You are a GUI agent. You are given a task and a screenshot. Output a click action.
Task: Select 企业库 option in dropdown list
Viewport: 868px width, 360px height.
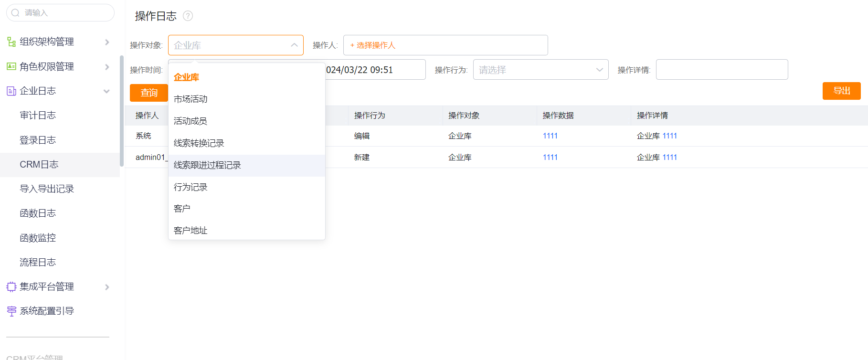coord(247,77)
